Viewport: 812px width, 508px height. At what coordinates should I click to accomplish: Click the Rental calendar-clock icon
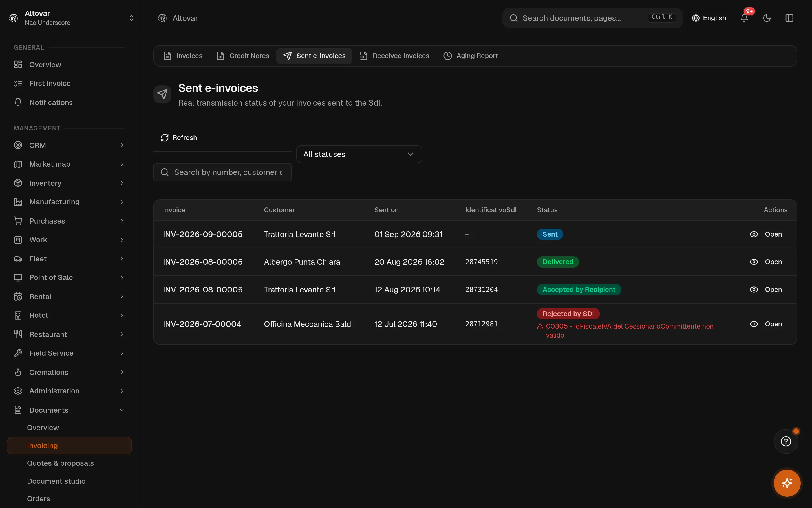click(x=18, y=296)
